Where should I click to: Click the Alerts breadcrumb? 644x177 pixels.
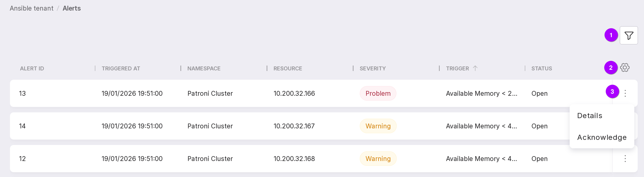(x=72, y=8)
